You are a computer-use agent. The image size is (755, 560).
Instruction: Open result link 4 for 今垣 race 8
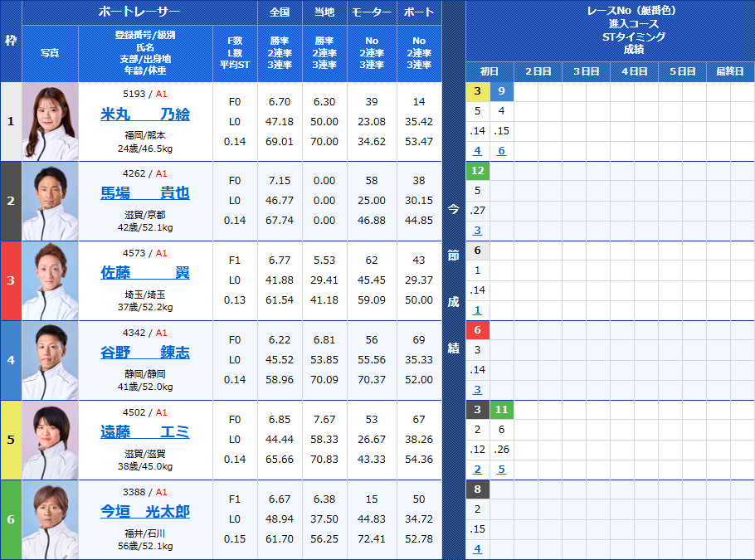(477, 549)
